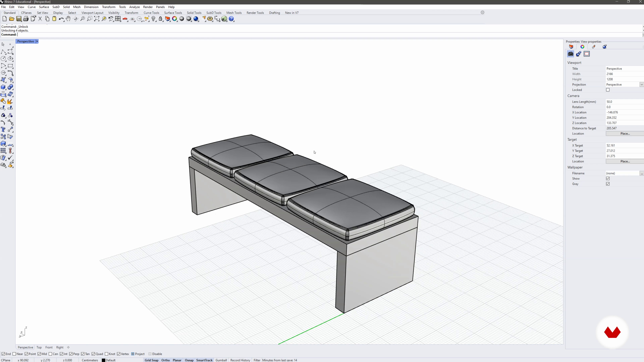Viewport: 644px width, 362px height.
Task: Toggle Grid Snap in status bar
Action: [151, 360]
